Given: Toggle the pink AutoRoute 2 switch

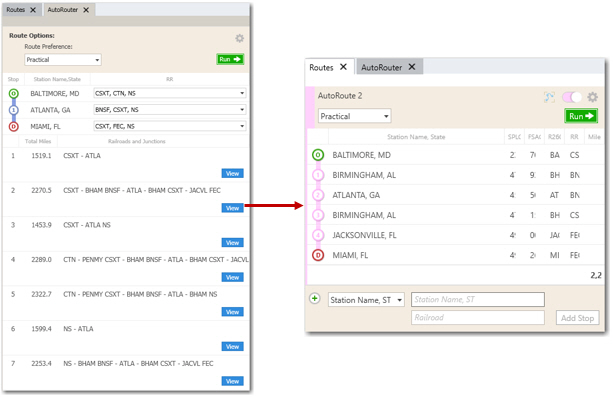Looking at the screenshot, I should click(x=572, y=97).
